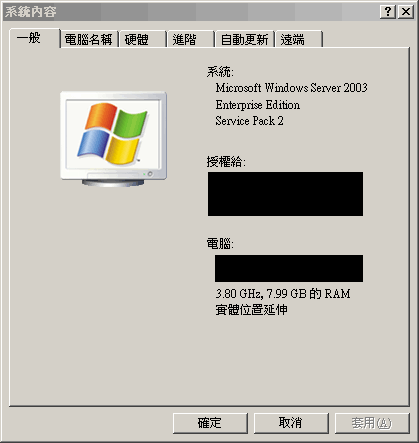Image resolution: width=419 pixels, height=443 pixels.
Task: Click the Microsoft Windows Server 2003 text
Action: pos(291,88)
